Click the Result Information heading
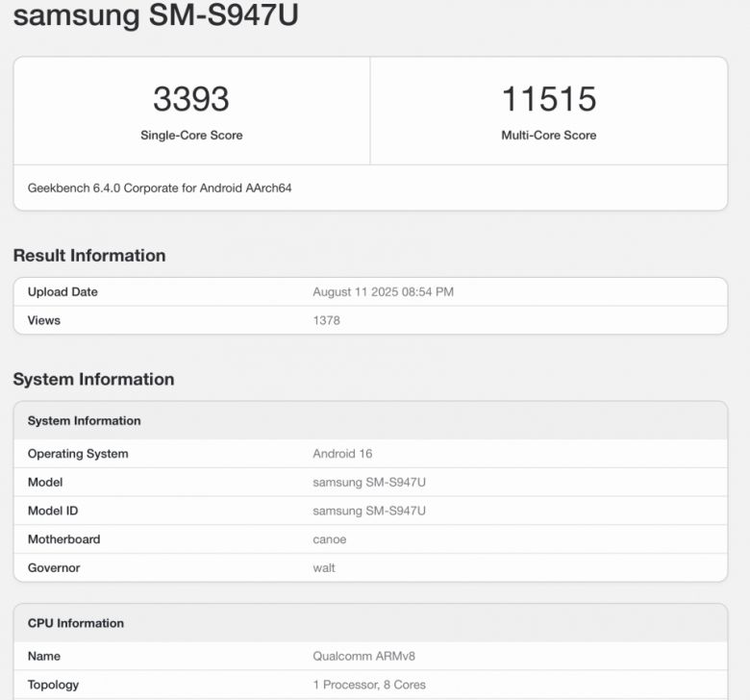Image resolution: width=750 pixels, height=700 pixels. (89, 256)
